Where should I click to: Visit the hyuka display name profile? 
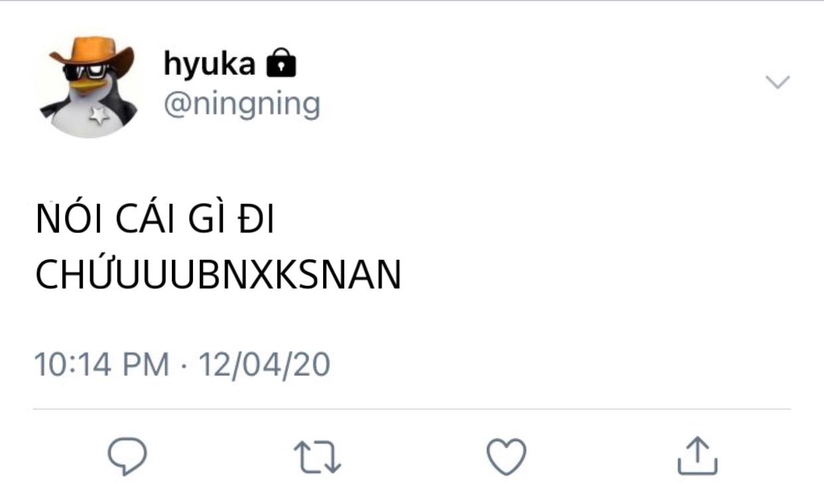tap(209, 64)
